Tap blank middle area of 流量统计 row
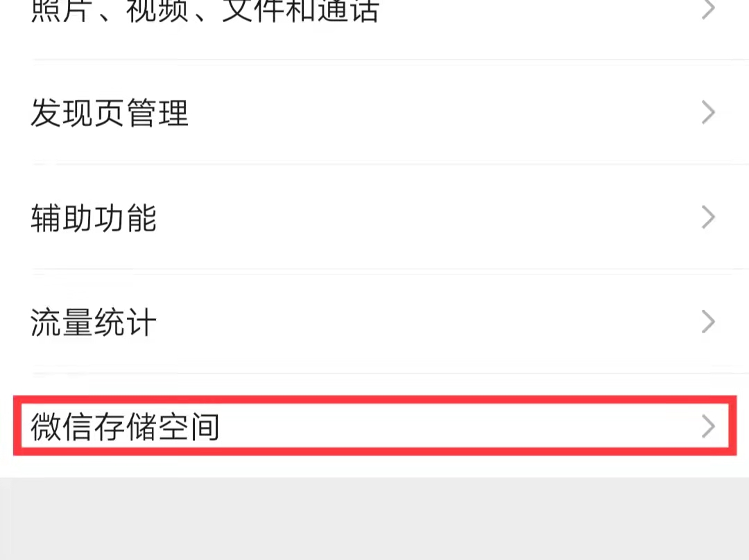Image resolution: width=749 pixels, height=560 pixels. click(x=430, y=322)
